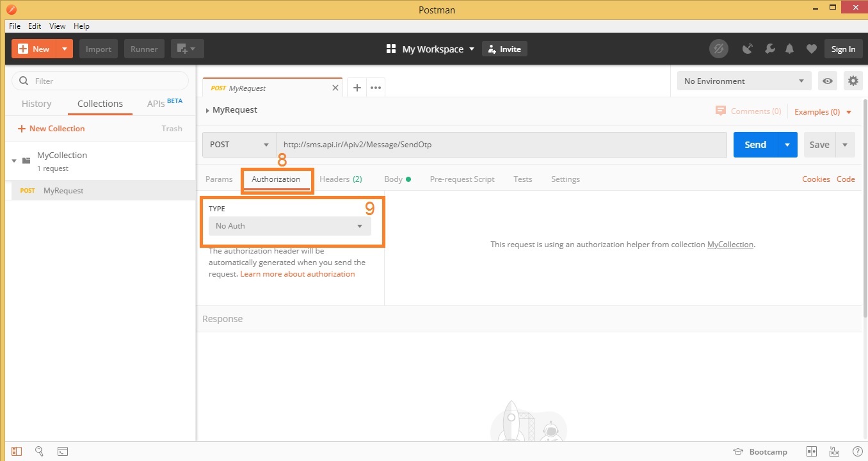Open the notifications bell icon

[790, 49]
